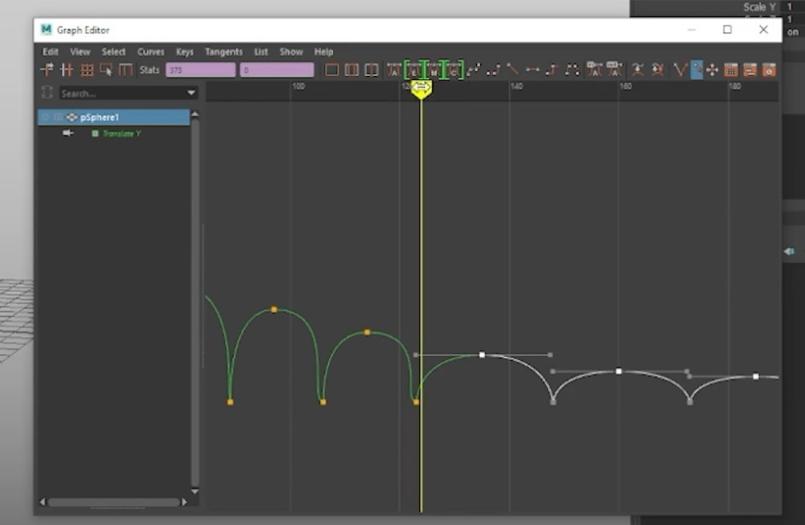Open the Help menu
Screen dimensions: 805x525
point(323,52)
